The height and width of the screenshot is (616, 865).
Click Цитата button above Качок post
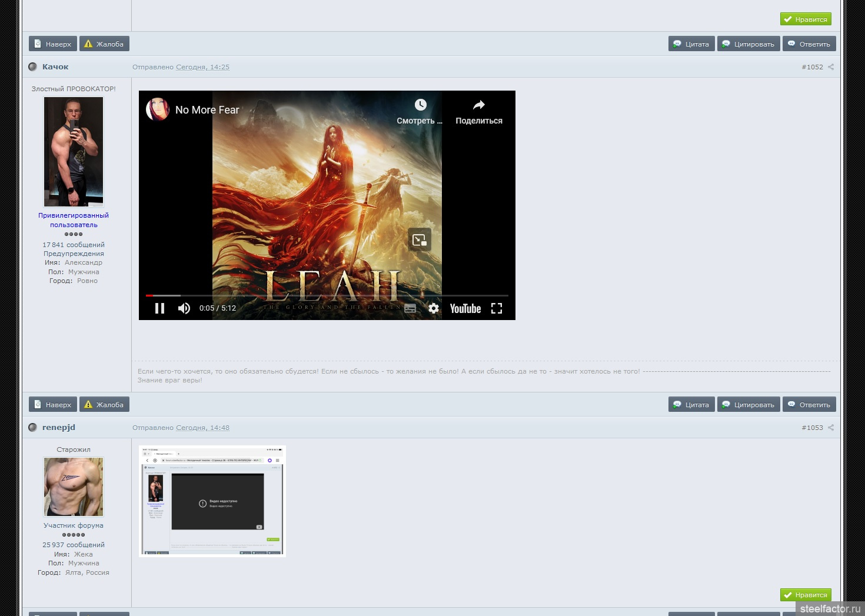pos(691,44)
